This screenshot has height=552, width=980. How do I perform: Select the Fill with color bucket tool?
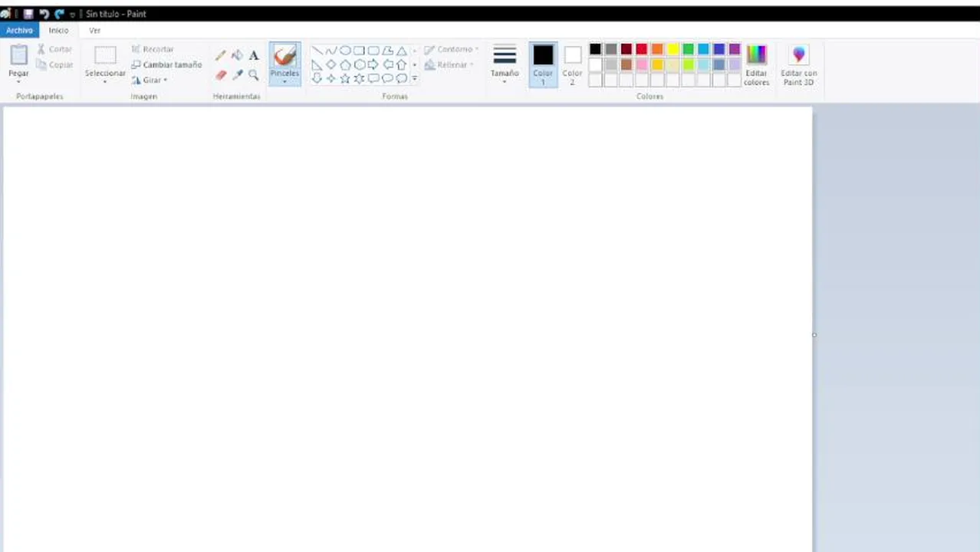click(x=237, y=55)
